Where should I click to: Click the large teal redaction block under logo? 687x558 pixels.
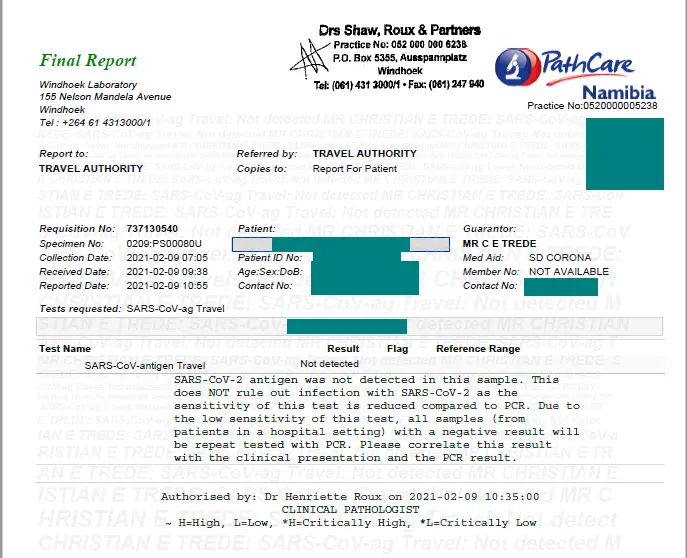625,154
